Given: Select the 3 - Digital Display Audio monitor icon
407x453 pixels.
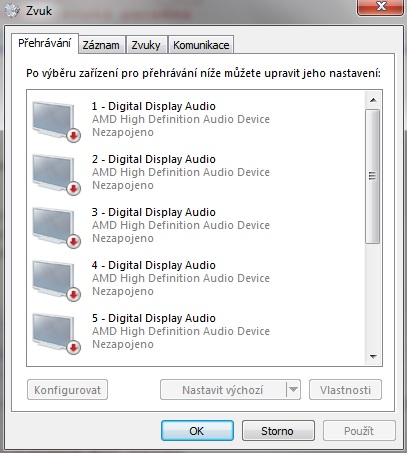Looking at the screenshot, I should coord(54,226).
